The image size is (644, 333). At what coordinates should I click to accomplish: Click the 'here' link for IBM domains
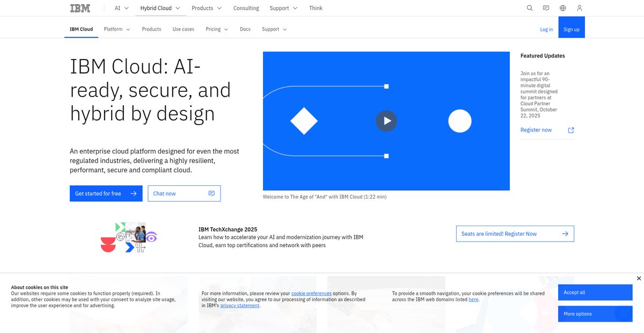pyautogui.click(x=473, y=300)
